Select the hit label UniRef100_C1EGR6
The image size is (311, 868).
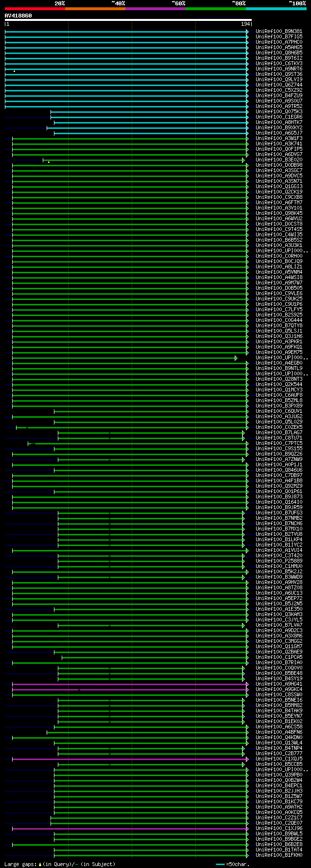coord(279,117)
